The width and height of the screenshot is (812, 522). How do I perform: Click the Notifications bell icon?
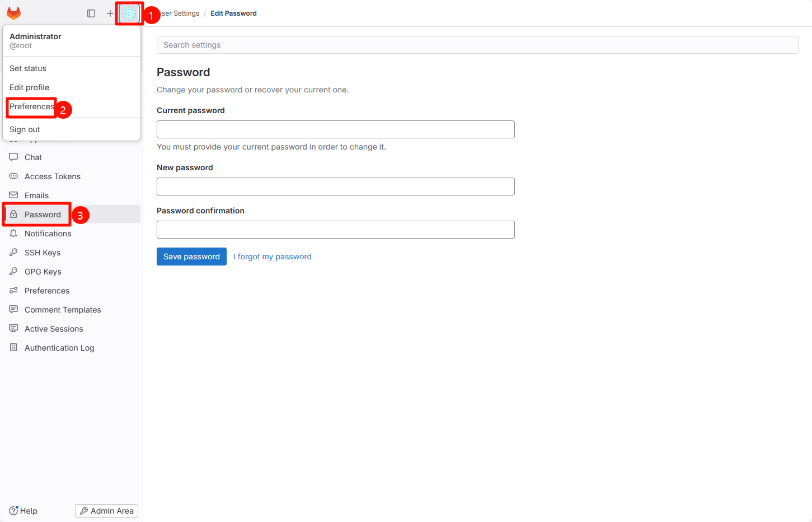13,234
